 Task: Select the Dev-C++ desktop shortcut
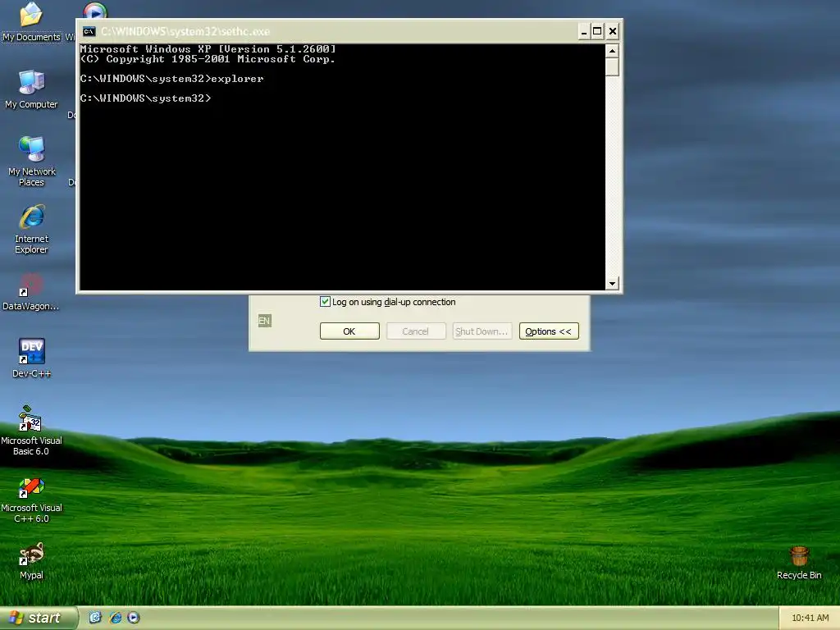[31, 358]
